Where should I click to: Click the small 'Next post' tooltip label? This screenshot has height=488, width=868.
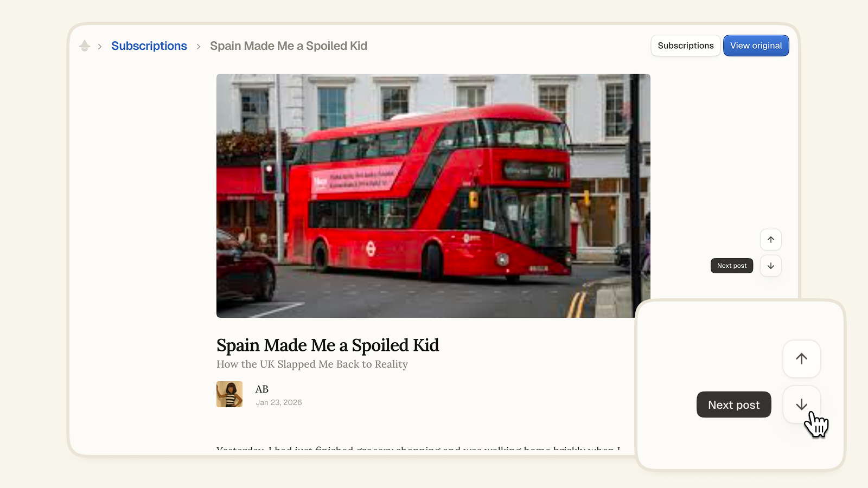point(731,266)
